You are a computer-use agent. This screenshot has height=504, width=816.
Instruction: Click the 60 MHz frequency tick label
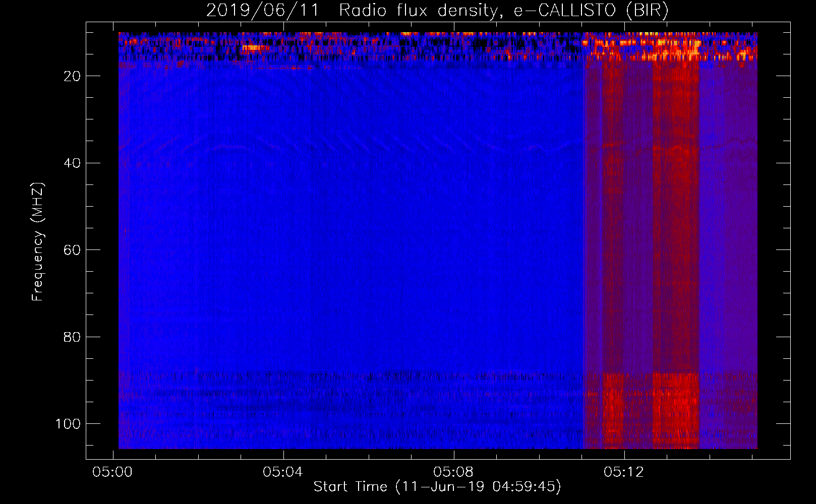point(73,250)
